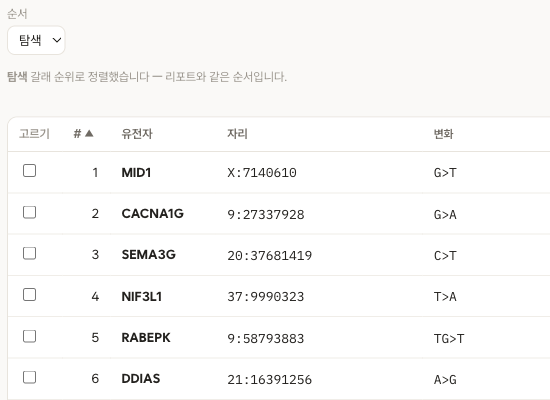The width and height of the screenshot is (550, 400).
Task: Click rank number 4 in NIF3L1 row
Action: click(x=95, y=297)
